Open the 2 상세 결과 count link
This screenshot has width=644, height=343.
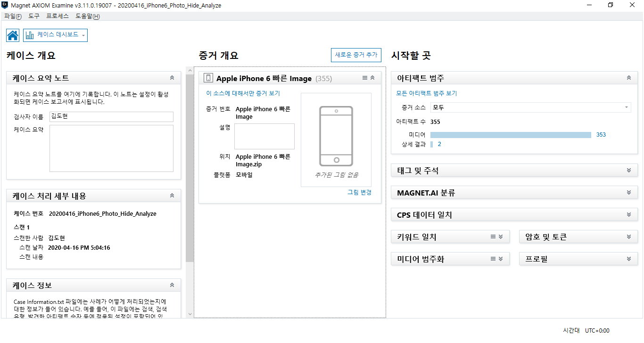point(439,144)
